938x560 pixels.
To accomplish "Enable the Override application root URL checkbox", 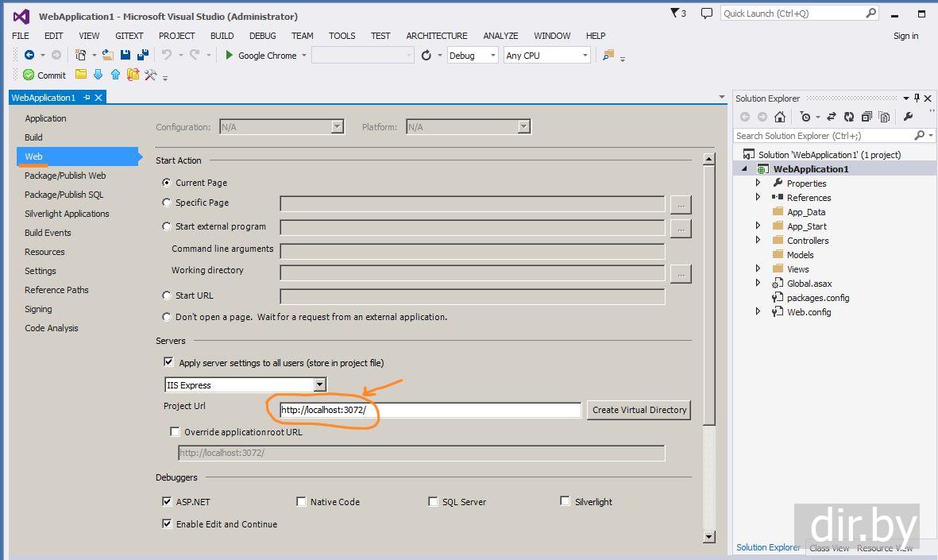I will (x=176, y=432).
